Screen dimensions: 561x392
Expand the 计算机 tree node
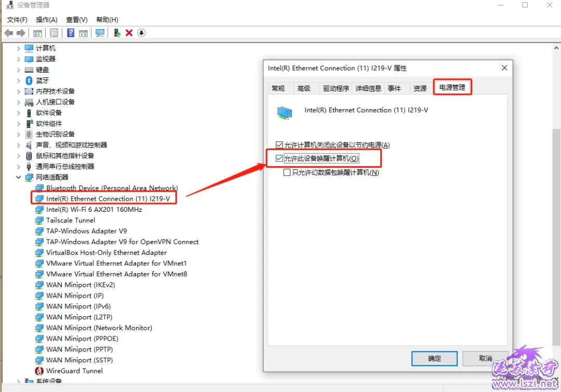pyautogui.click(x=19, y=48)
